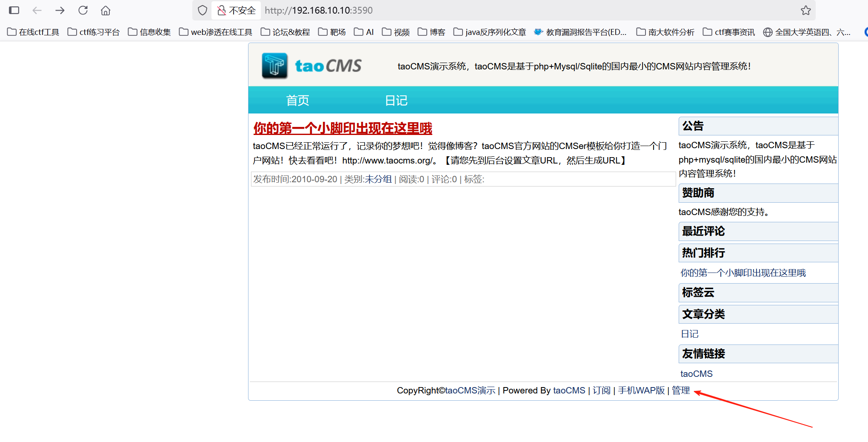
Task: Reload the page with the refresh icon
Action: (83, 10)
